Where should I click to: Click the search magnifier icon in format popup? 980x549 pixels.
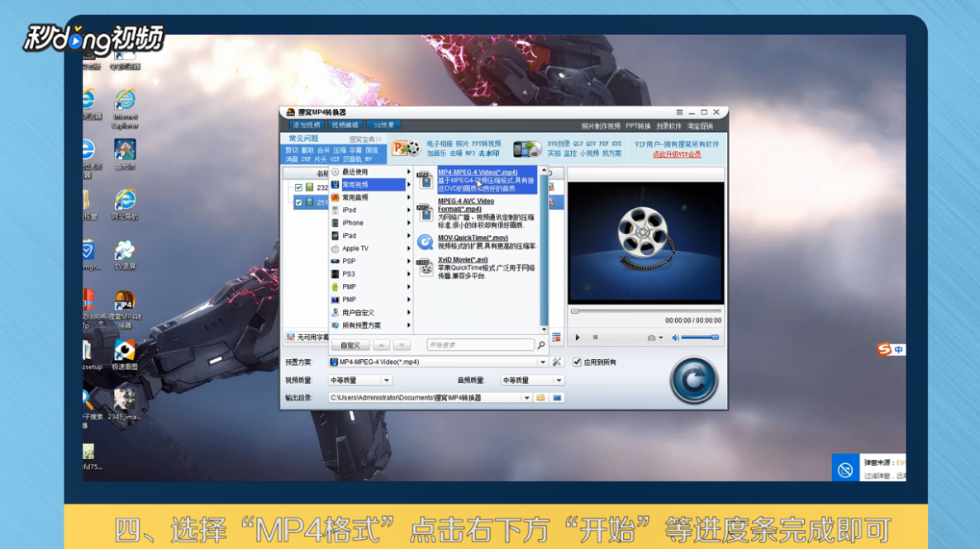click(x=541, y=345)
